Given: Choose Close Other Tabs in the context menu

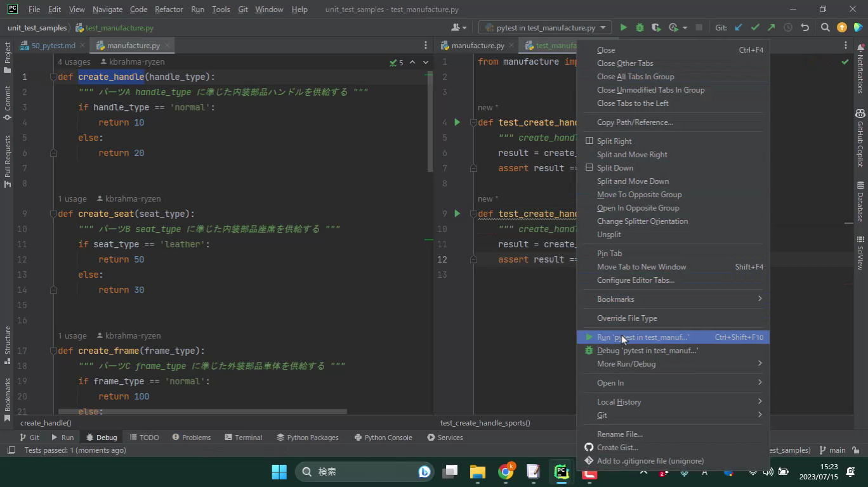Looking at the screenshot, I should [x=625, y=63].
